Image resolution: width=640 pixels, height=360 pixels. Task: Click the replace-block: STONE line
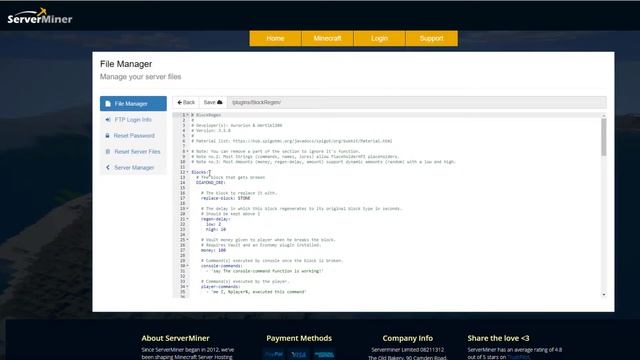click(x=226, y=198)
